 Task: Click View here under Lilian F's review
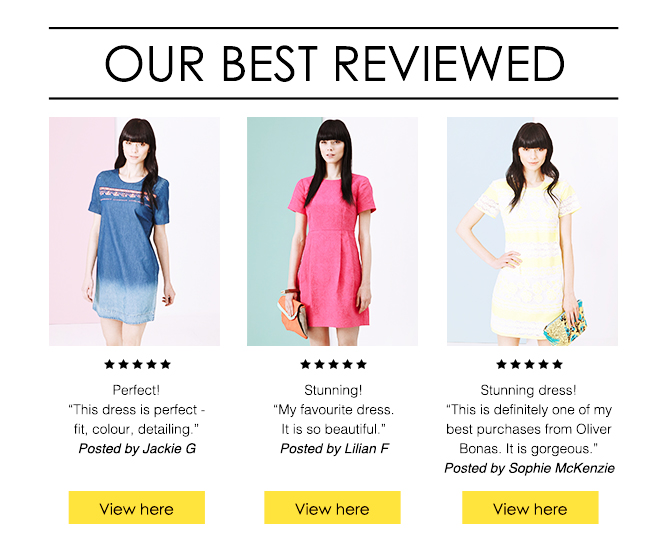(x=332, y=507)
